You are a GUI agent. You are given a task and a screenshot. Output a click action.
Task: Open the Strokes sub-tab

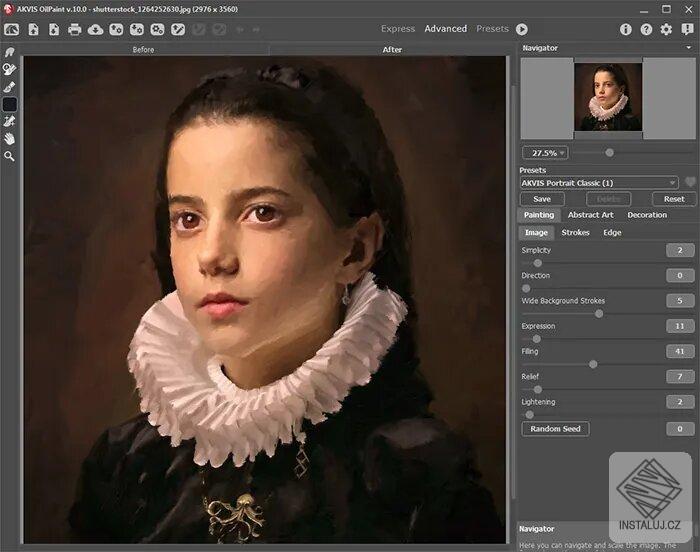tap(575, 233)
